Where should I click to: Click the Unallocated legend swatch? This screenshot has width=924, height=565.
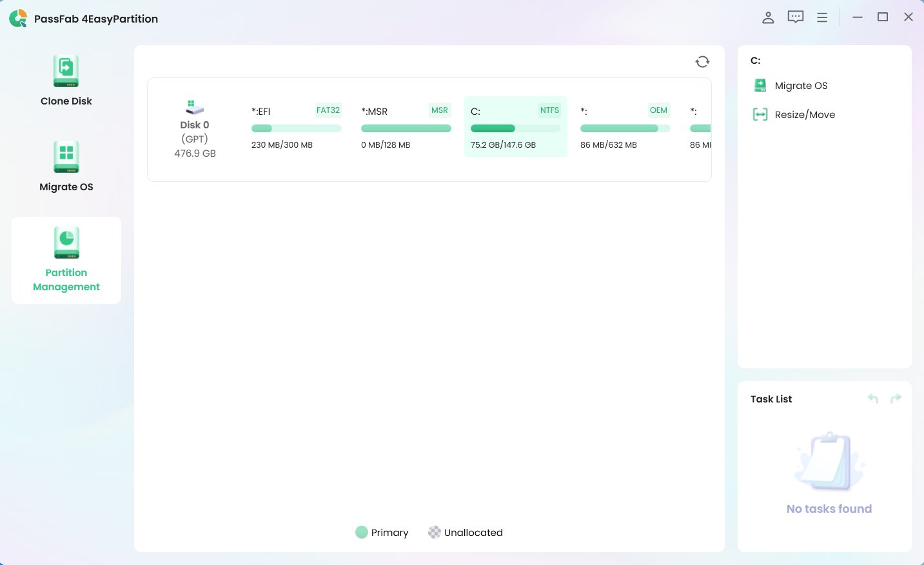pyautogui.click(x=435, y=532)
